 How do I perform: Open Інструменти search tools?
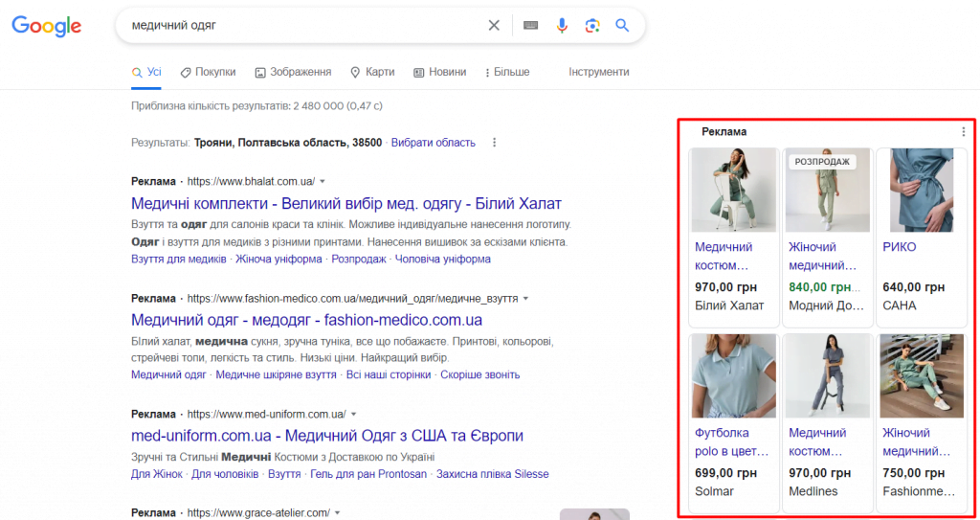pos(599,72)
